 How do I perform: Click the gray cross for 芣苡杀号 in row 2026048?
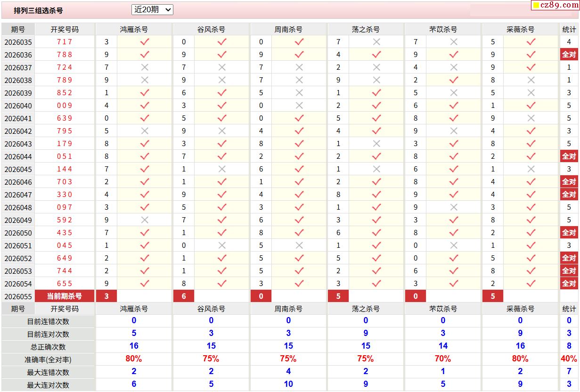point(454,207)
